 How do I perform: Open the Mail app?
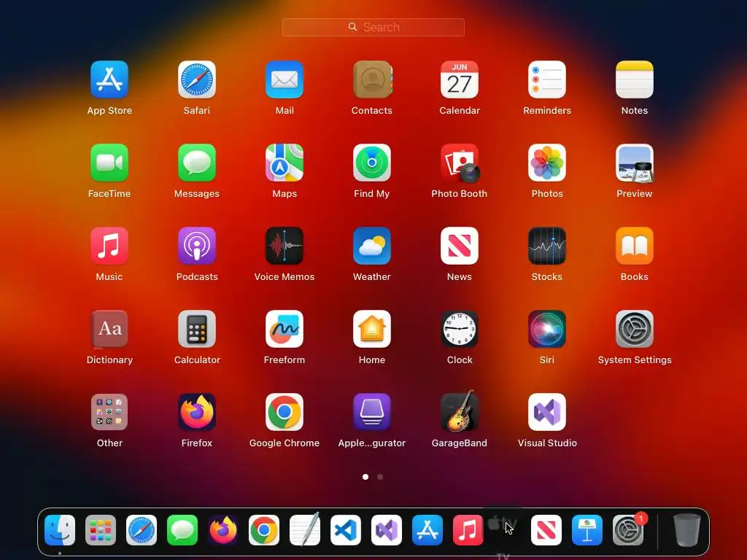tap(285, 79)
